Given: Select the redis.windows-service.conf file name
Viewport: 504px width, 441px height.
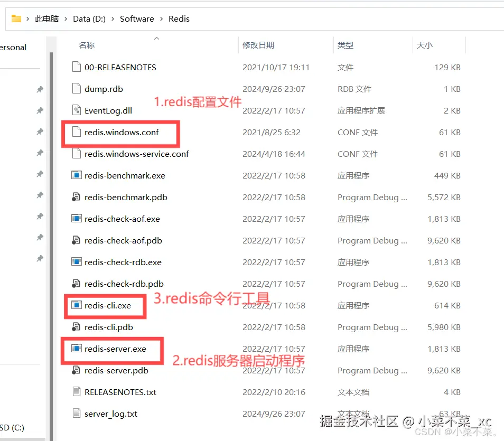Looking at the screenshot, I should tap(137, 154).
